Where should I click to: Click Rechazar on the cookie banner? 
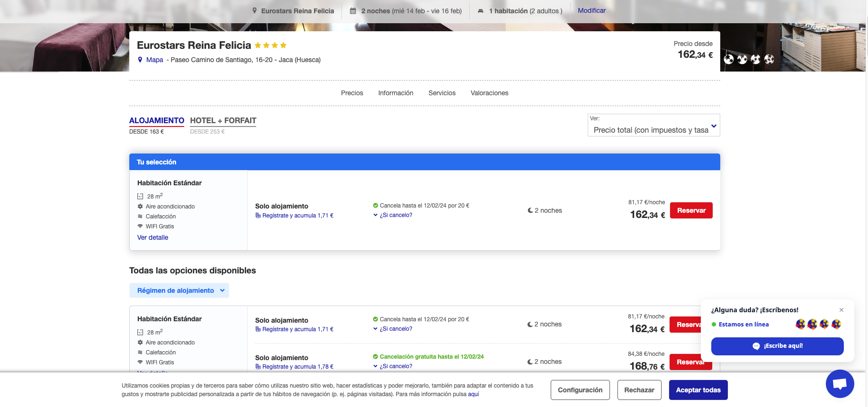pyautogui.click(x=639, y=390)
